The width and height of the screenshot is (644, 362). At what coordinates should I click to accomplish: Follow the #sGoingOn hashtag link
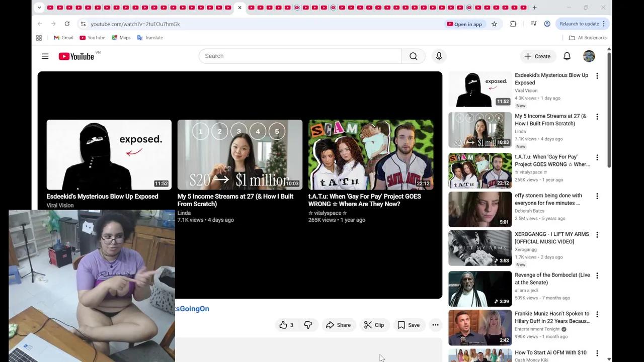click(x=192, y=308)
